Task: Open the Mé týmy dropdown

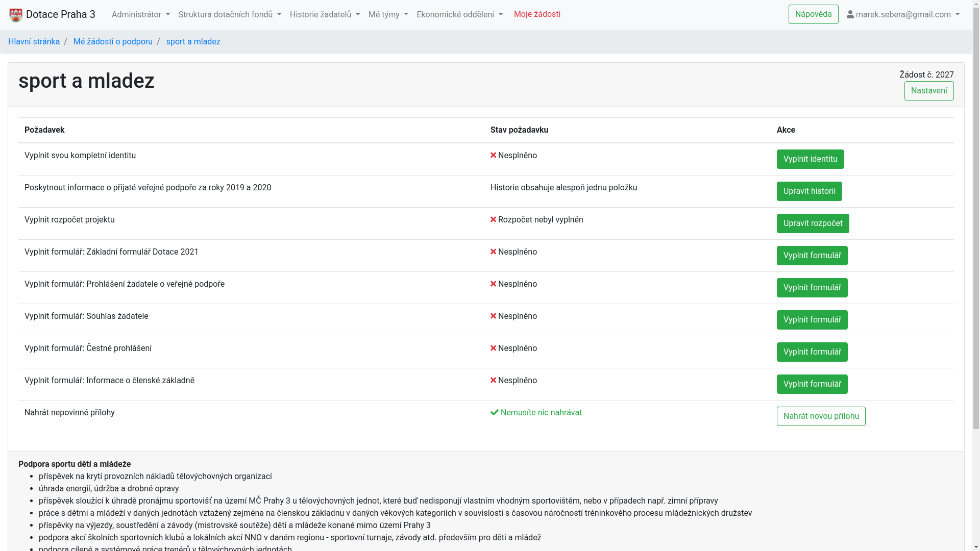Action: coord(388,15)
